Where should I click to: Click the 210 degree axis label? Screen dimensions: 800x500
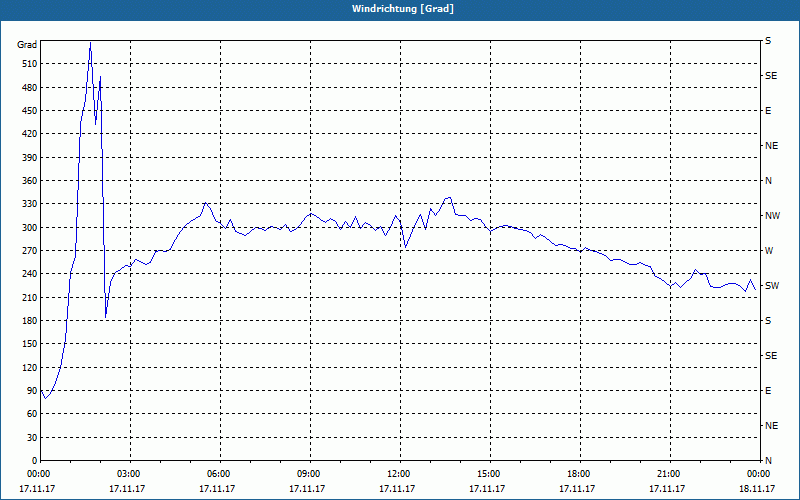[x=30, y=297]
